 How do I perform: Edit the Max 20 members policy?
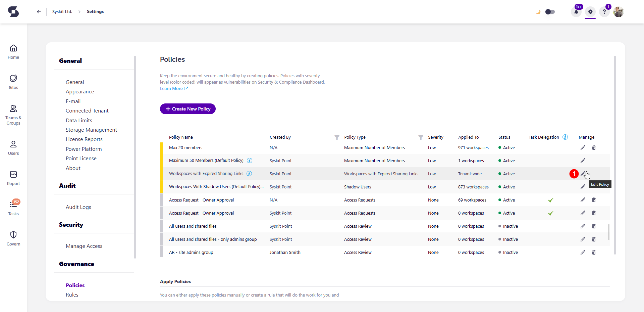tap(583, 147)
